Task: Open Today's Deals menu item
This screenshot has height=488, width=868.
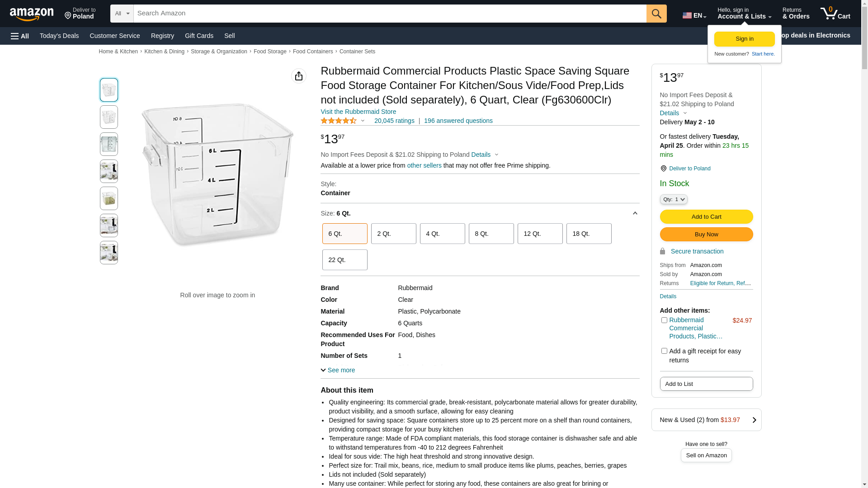Action: coord(59,36)
